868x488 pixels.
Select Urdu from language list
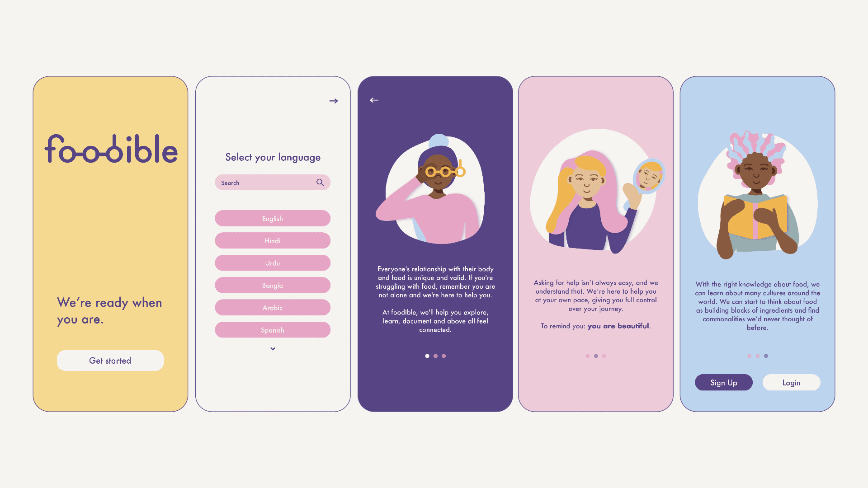272,263
